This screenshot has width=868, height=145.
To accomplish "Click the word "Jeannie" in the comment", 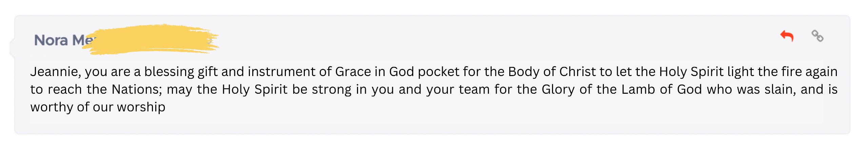I will click(55, 72).
